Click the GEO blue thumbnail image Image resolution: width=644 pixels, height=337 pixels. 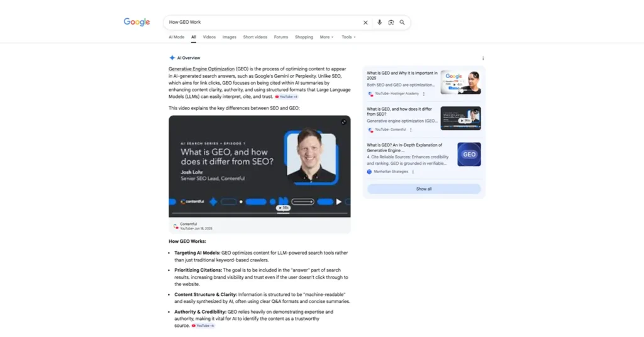(x=469, y=154)
